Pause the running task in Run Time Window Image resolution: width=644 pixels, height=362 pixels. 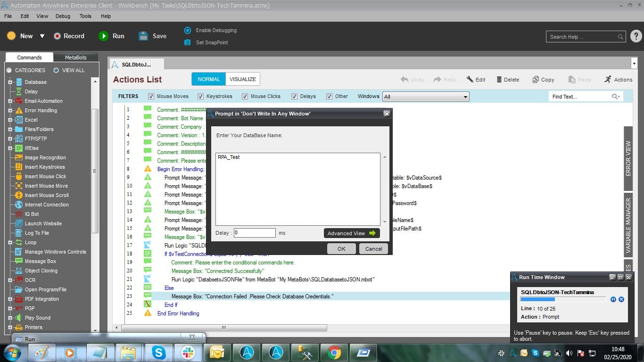(613, 299)
